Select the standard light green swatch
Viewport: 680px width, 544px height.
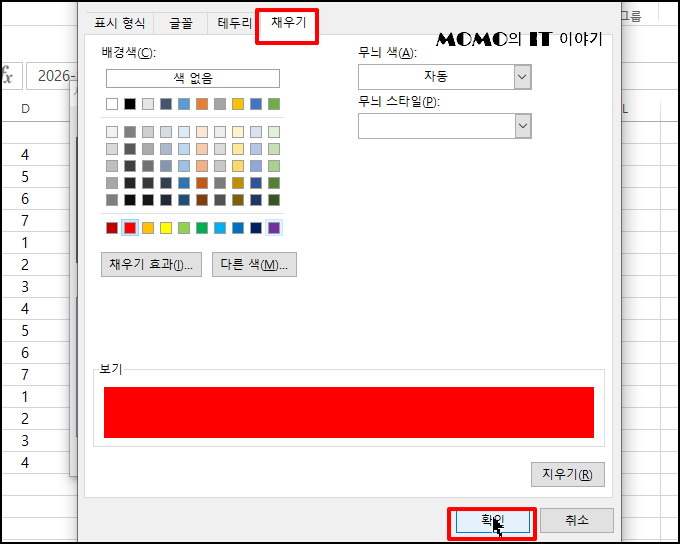[x=184, y=228]
